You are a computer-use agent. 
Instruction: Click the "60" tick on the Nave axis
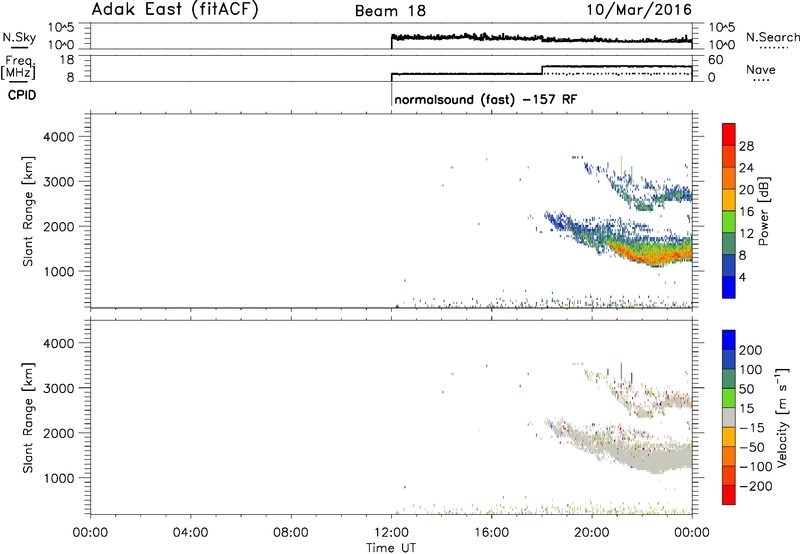[715, 60]
